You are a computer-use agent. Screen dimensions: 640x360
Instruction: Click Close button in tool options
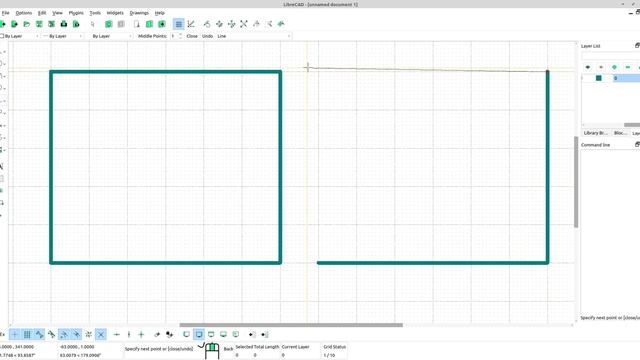[x=192, y=36]
